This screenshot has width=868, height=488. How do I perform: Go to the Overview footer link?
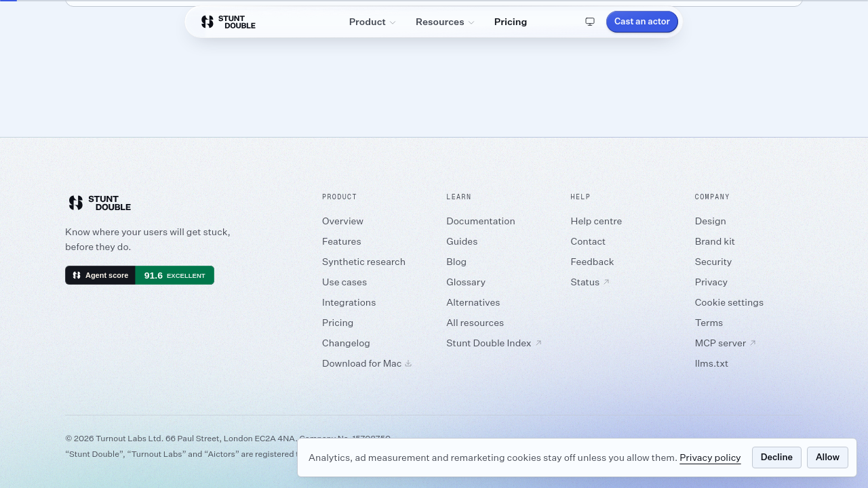click(342, 221)
